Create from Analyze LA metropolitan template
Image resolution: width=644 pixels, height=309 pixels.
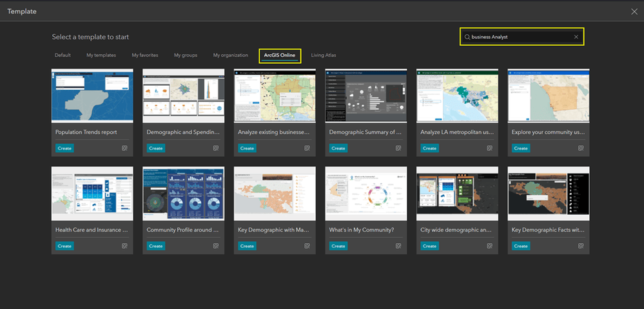tap(429, 148)
